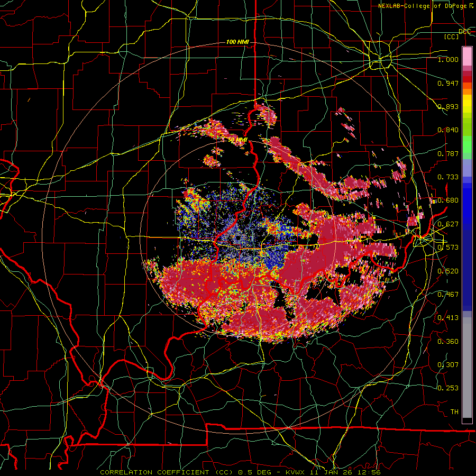Click the '50 NMI' range ring label
Image resolution: width=476 pixels, height=476 pixels.
point(237,140)
